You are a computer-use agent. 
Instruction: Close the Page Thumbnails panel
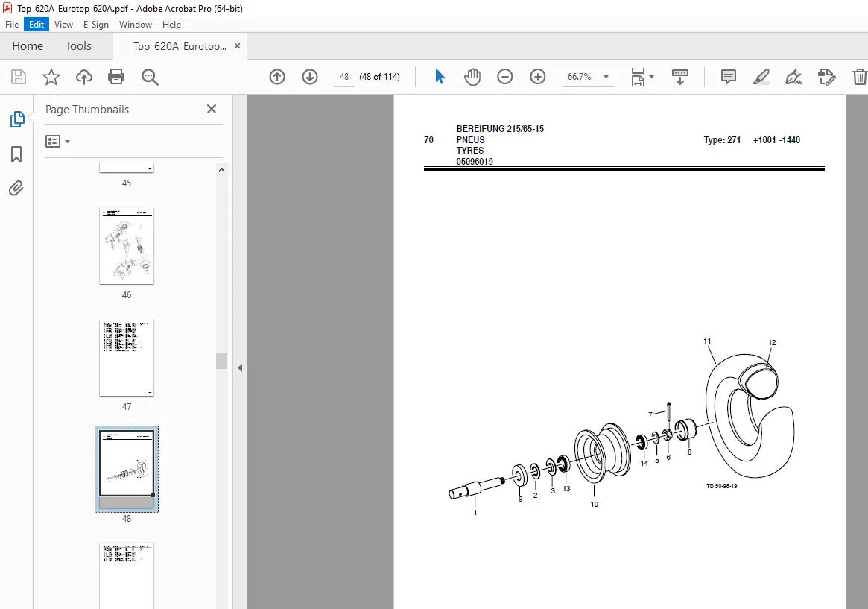[212, 109]
